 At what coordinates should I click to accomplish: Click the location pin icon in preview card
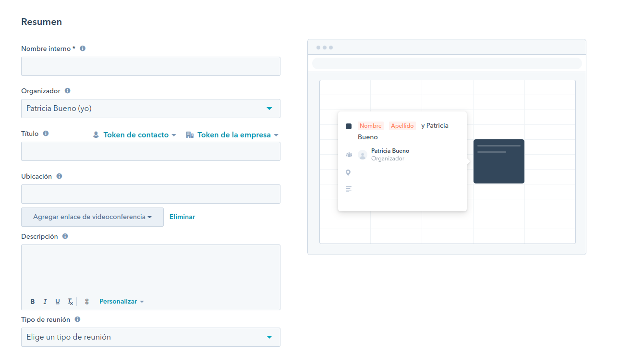[348, 172]
